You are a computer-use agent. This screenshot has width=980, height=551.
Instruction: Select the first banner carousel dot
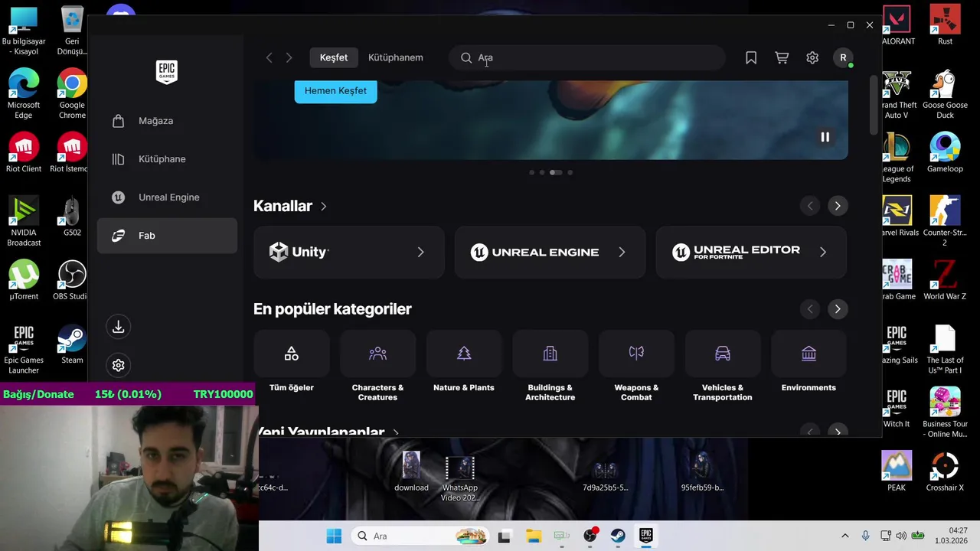[532, 172]
